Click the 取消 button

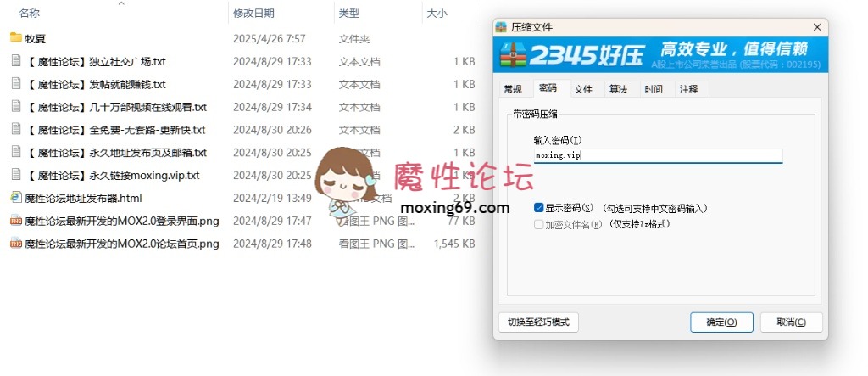(x=791, y=323)
